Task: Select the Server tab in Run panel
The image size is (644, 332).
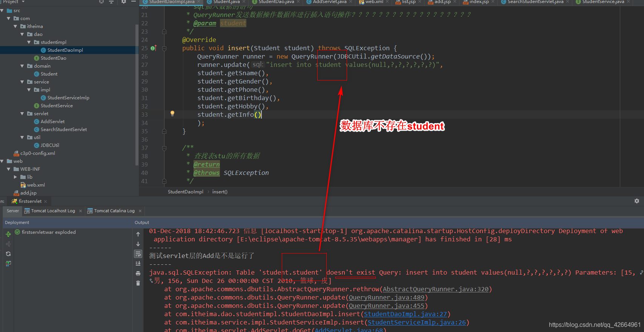Action: (x=12, y=211)
